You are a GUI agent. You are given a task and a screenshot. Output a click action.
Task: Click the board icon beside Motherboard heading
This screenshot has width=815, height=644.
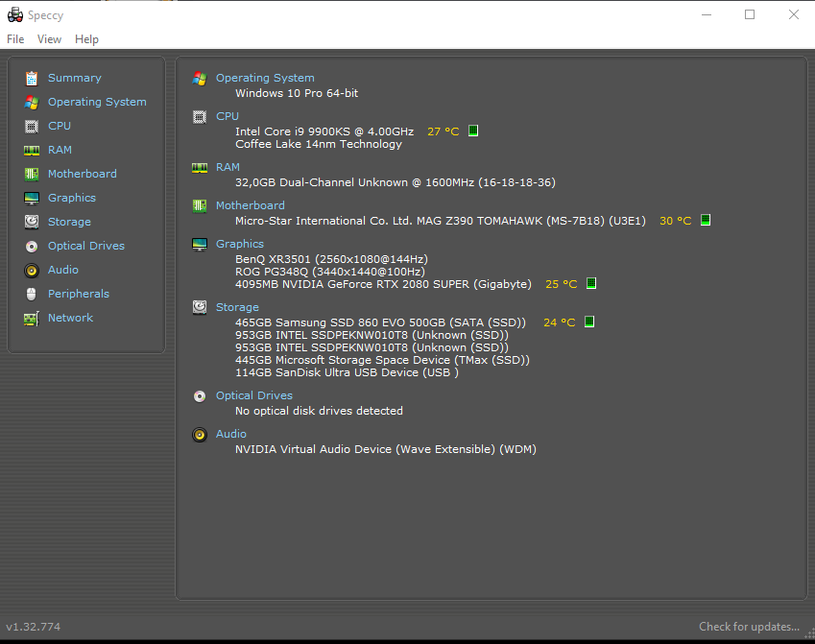[x=200, y=205]
